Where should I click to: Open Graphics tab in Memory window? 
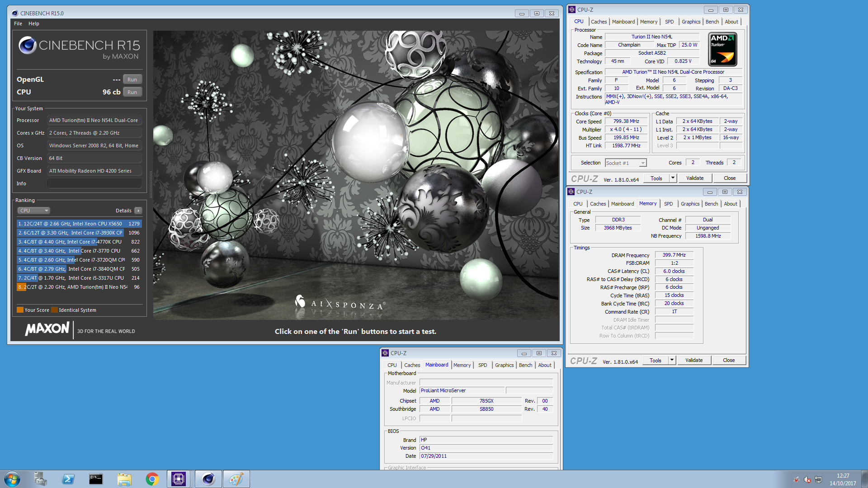pyautogui.click(x=690, y=204)
